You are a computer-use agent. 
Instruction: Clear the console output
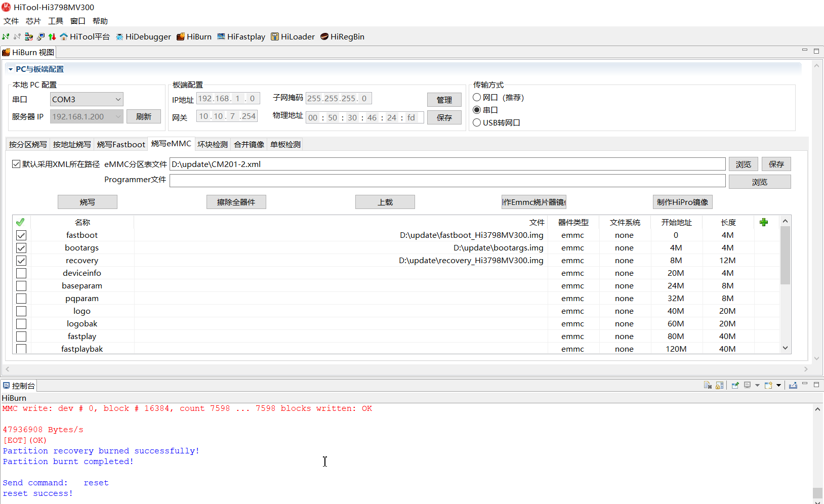pos(708,385)
